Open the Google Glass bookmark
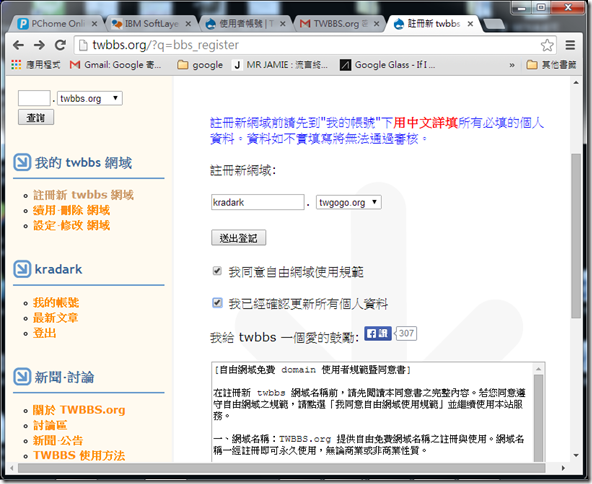This screenshot has width=592, height=484. (388, 65)
